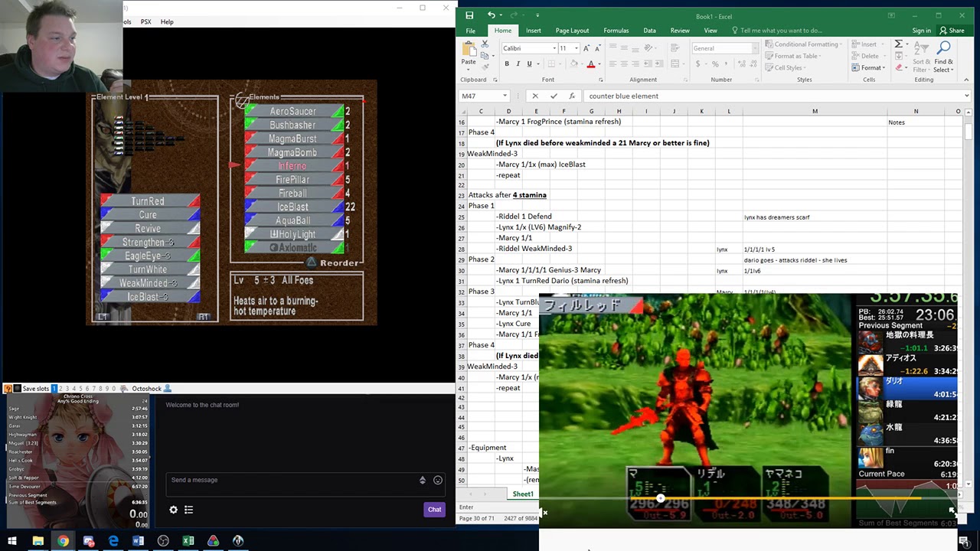Click the AutoSum sigma icon
The image size is (980, 551).
899,44
